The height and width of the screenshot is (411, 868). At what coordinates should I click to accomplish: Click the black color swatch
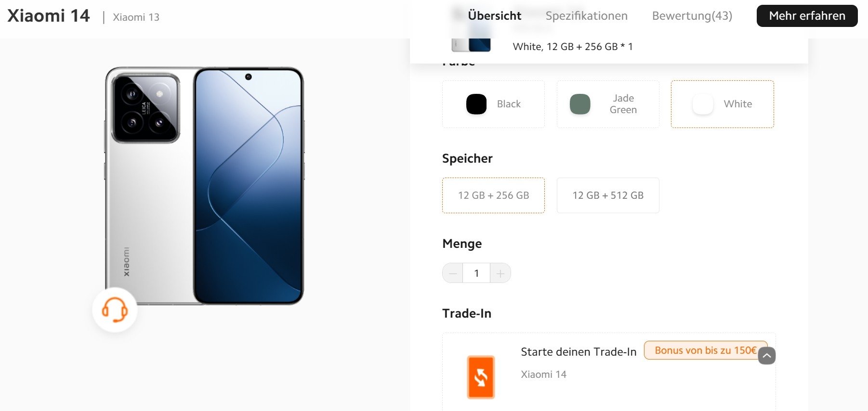476,104
